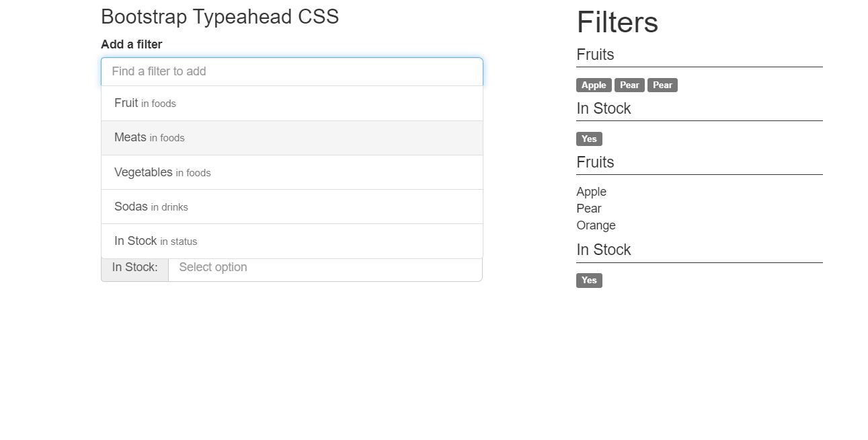Select "Orange" in the Fruits list
Screen dimensions: 868x440
pos(596,225)
